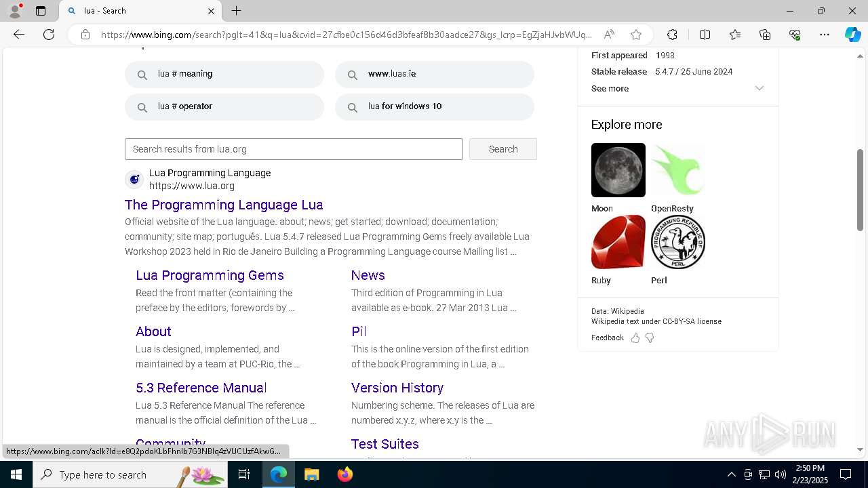Open News sublink
Screen dimensions: 868x488
[368, 275]
